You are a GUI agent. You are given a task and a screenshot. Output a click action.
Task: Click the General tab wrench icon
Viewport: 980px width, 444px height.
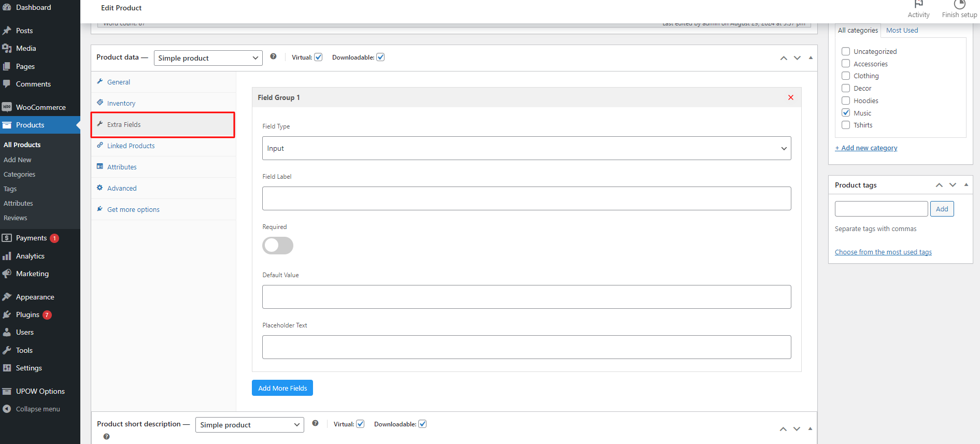point(100,81)
